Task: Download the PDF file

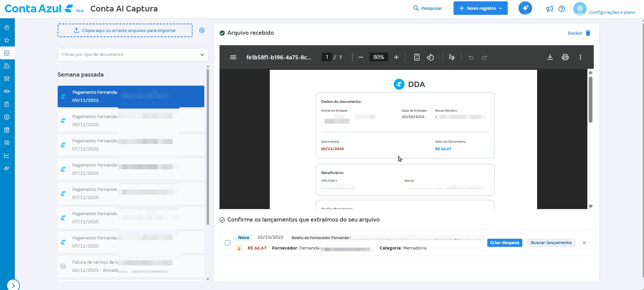Action: (x=550, y=57)
